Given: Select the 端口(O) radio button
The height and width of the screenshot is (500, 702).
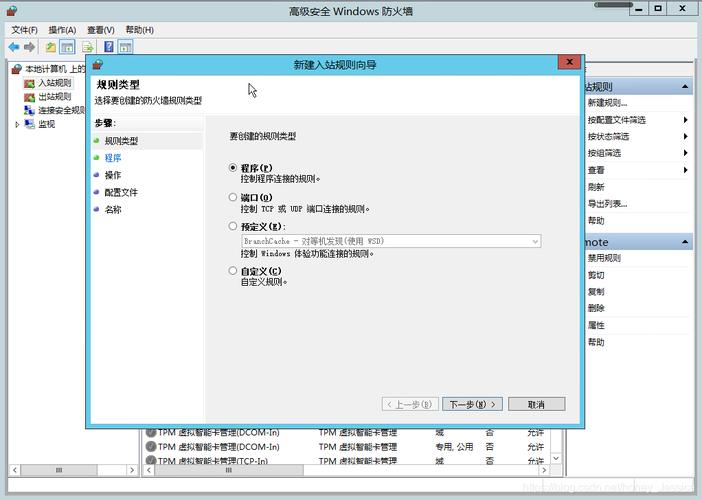Looking at the screenshot, I should [232, 197].
